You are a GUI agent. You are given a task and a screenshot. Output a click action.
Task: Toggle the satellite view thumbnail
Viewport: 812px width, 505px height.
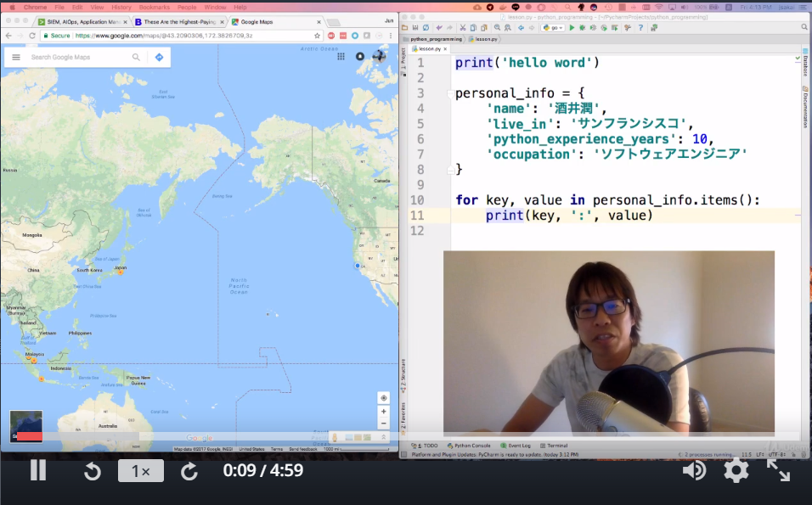(x=25, y=426)
